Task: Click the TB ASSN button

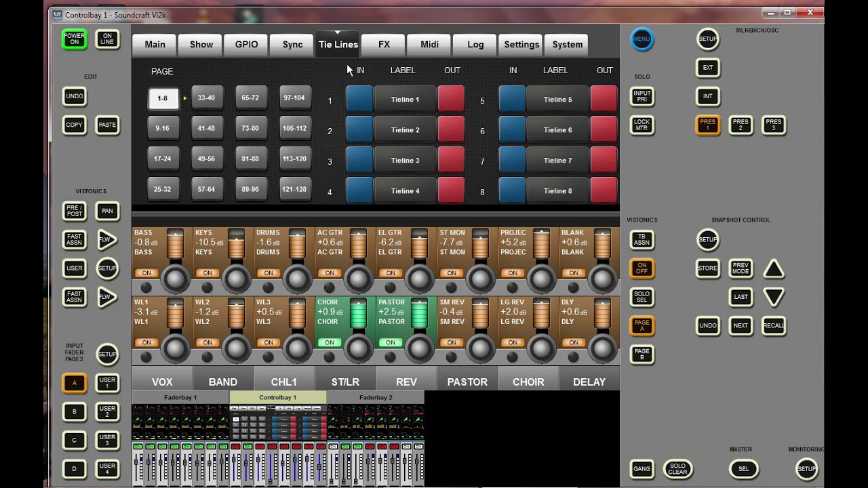Action: [x=642, y=240]
